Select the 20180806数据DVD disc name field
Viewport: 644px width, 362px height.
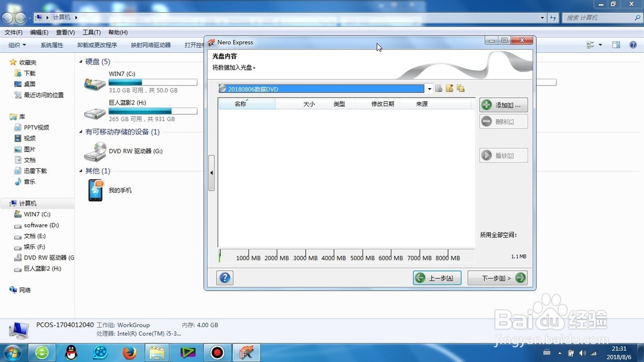(x=321, y=89)
